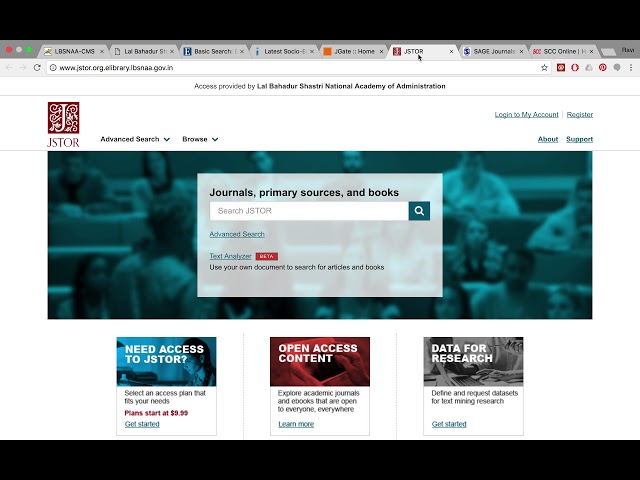Switch to the Basic Search tab
Screen dimensions: 640x480
pos(214,51)
